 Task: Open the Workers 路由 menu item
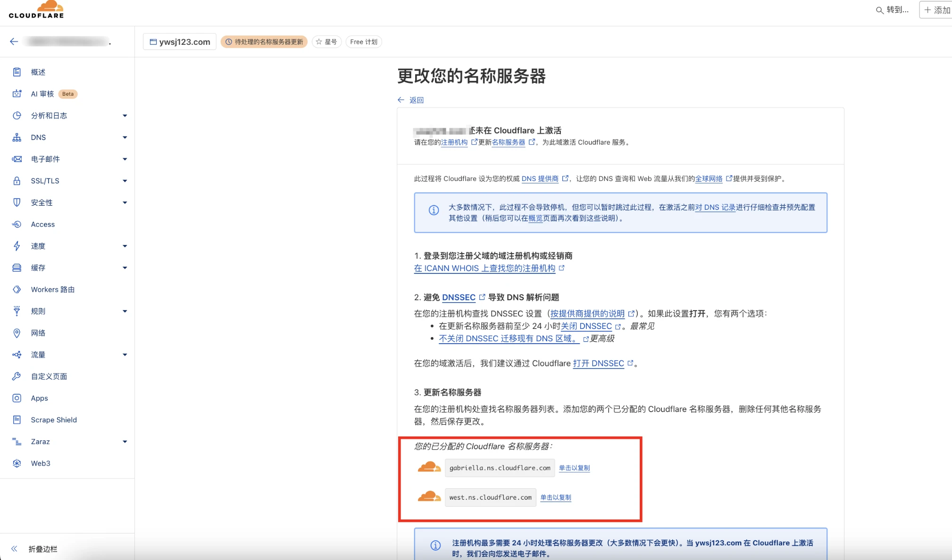point(53,289)
